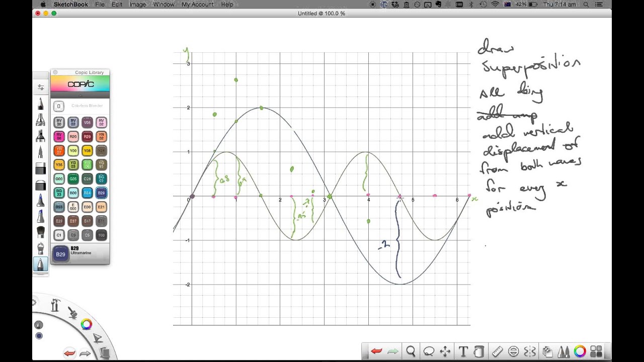Screen dimensions: 644x362
Task: Pick the Y08 Copic swatch
Action: [87, 150]
